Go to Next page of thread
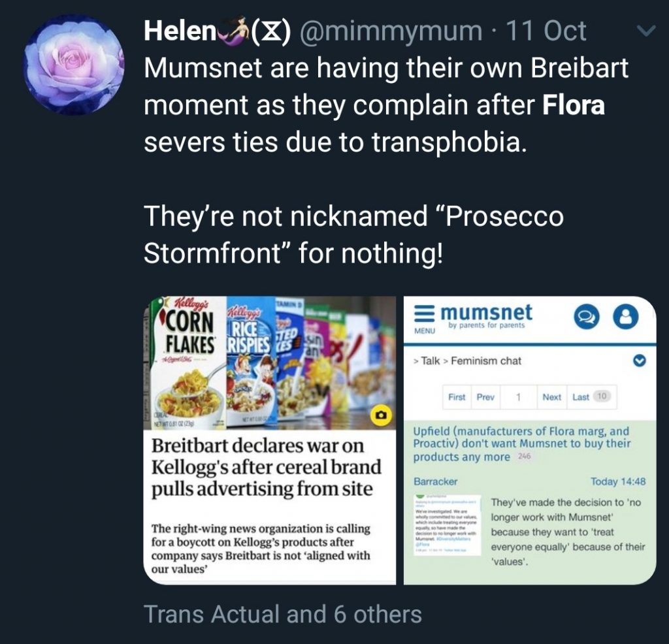Image resolution: width=669 pixels, height=644 pixels. tap(551, 397)
